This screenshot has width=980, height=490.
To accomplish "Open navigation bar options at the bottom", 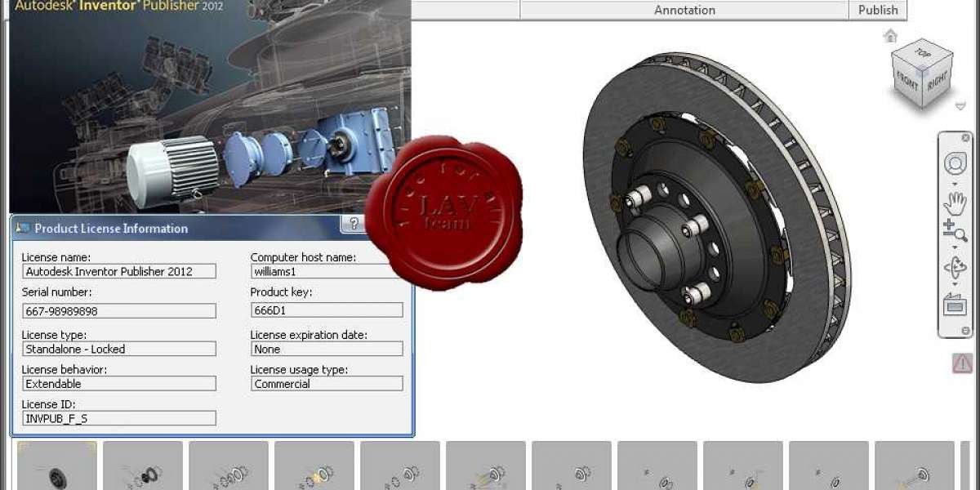I will click(x=965, y=331).
